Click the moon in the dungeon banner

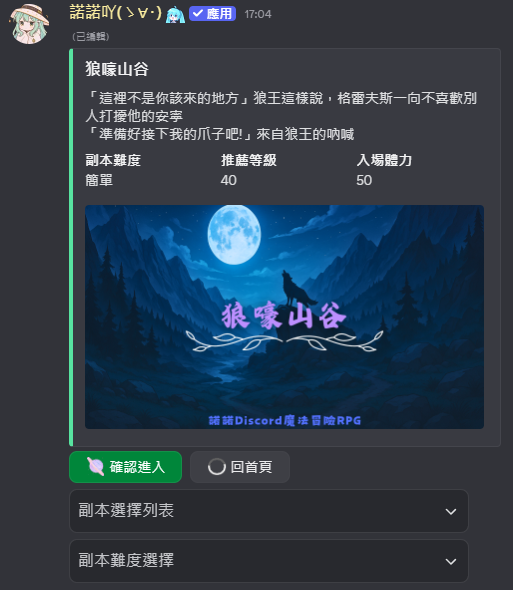click(x=234, y=234)
